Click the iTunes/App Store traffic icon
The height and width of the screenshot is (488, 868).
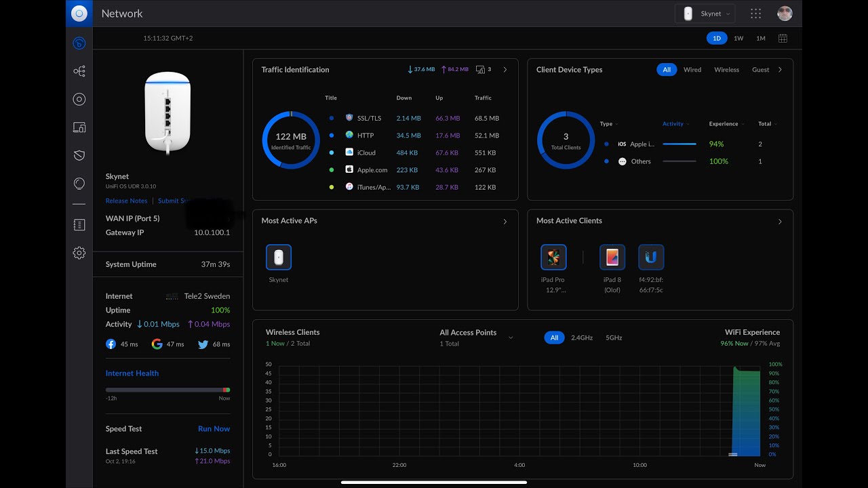(x=349, y=187)
